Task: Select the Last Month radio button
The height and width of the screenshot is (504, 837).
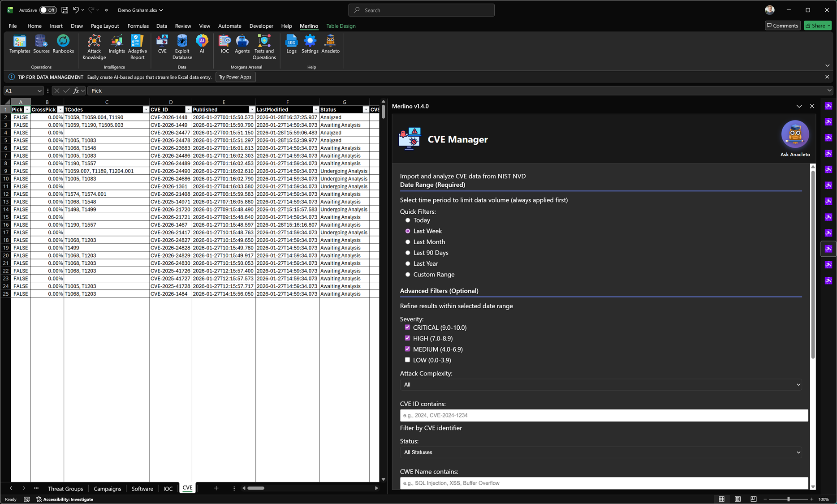Action: (x=408, y=242)
